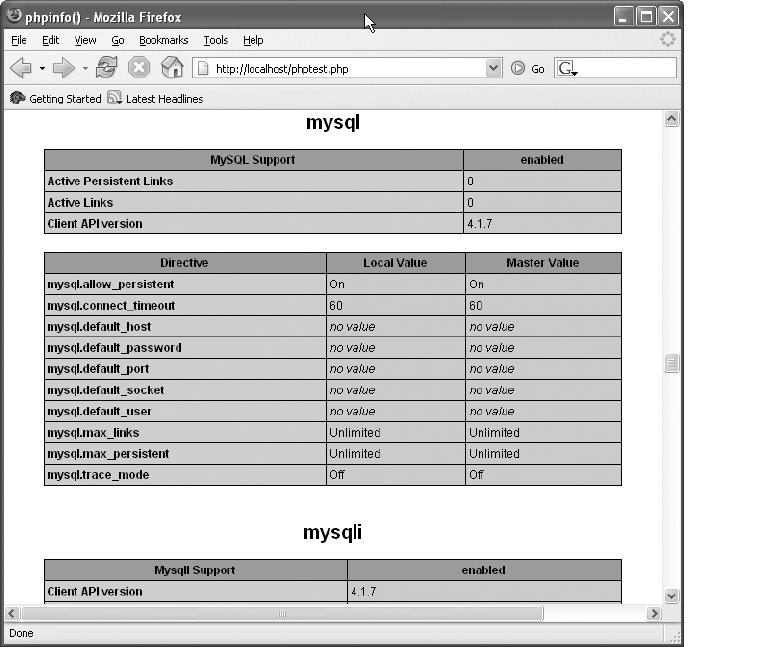Open the Latest Headlines bookmark
Screen dimensions: 765x647
click(x=164, y=99)
